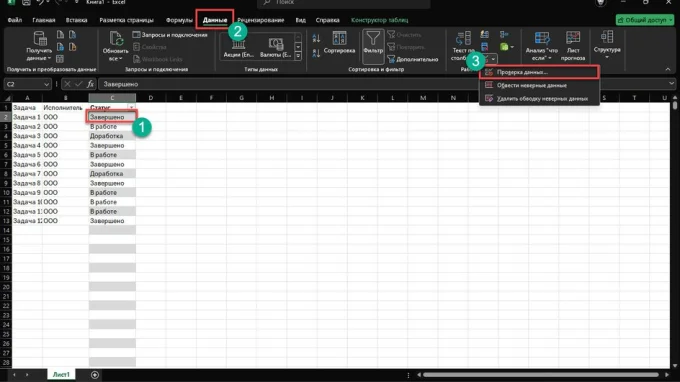Expand the formula bar with the chevron
Viewport: 680px width, 382px height.
(671, 84)
